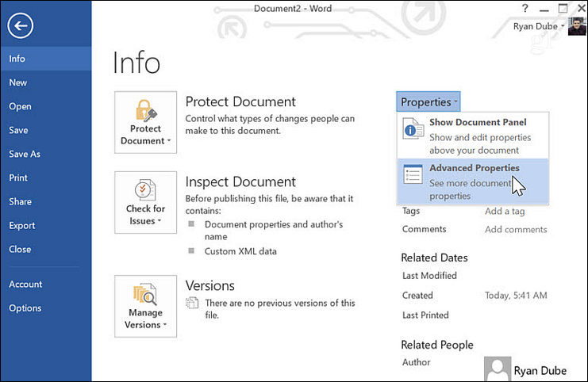
Task: Click the Versions heading text
Action: click(x=210, y=285)
